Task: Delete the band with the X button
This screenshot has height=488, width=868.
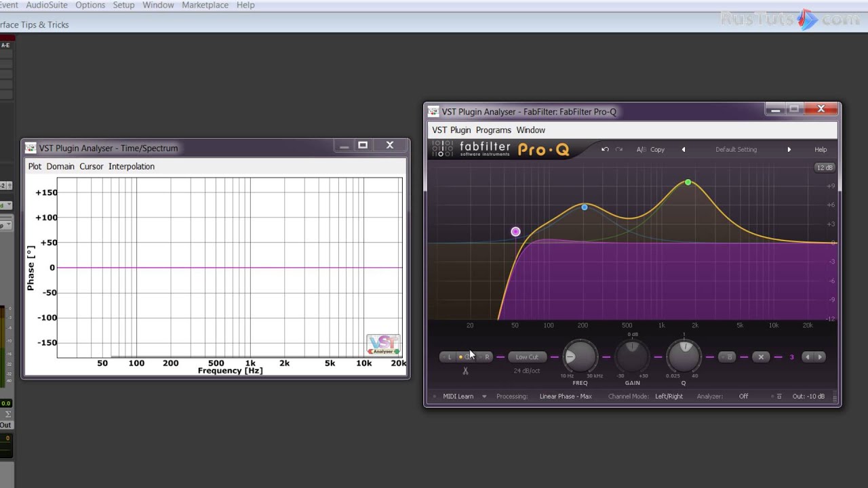Action: click(x=761, y=357)
